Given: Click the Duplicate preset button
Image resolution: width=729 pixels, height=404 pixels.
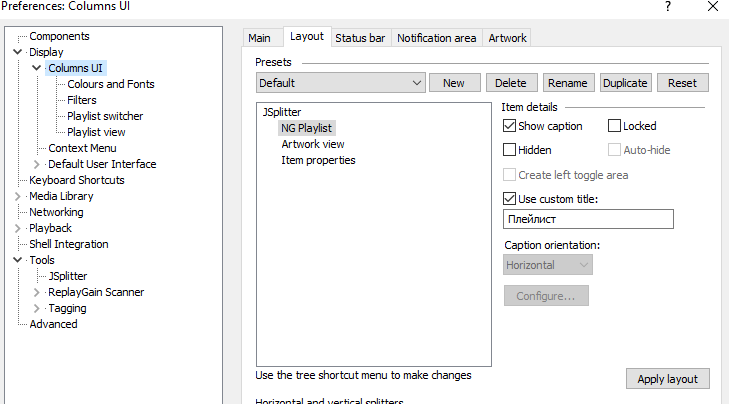Looking at the screenshot, I should pos(625,83).
